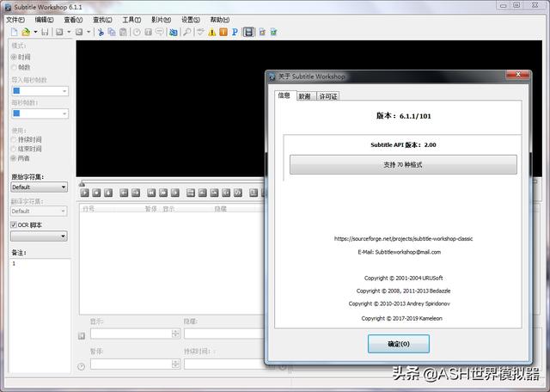Click the 支持 70 种格式 button

coord(403,164)
